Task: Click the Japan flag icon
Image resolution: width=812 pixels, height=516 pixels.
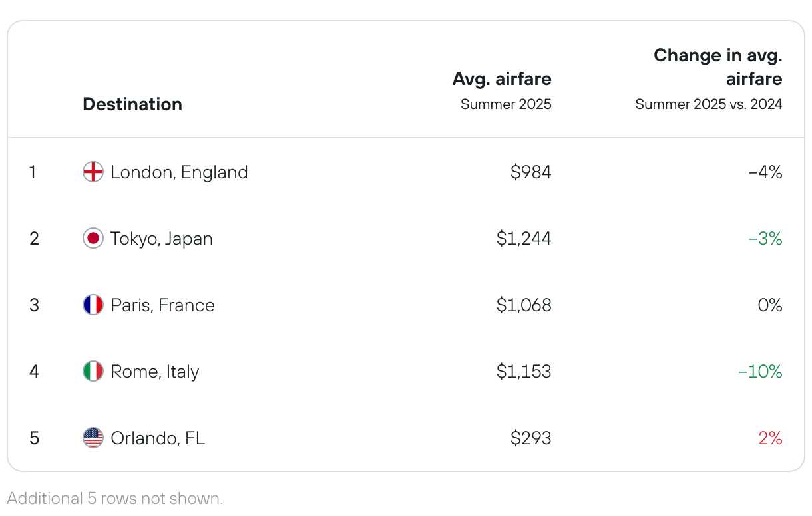Action: (x=93, y=239)
